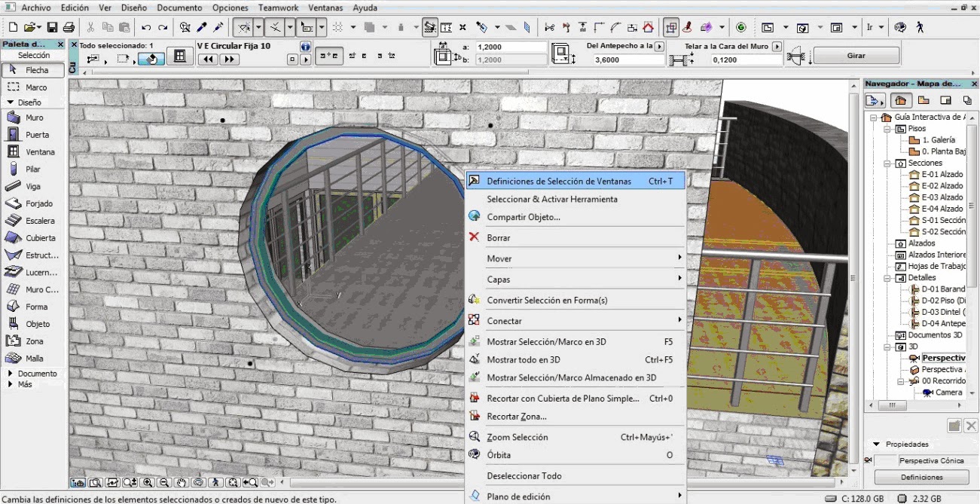
Task: Toggle the guide lines button
Action: (245, 27)
